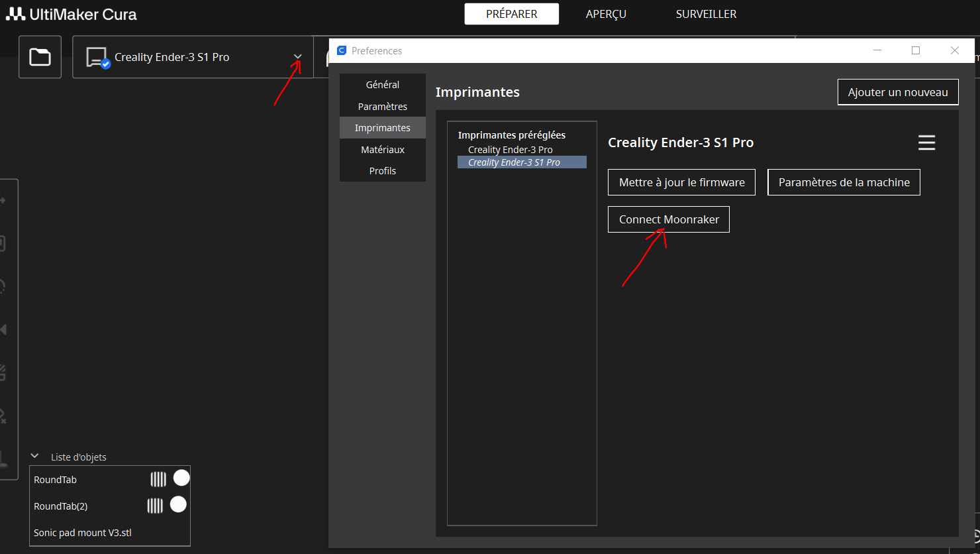This screenshot has width=980, height=554.
Task: Switch to the SURVEILLER stage
Action: coord(706,14)
